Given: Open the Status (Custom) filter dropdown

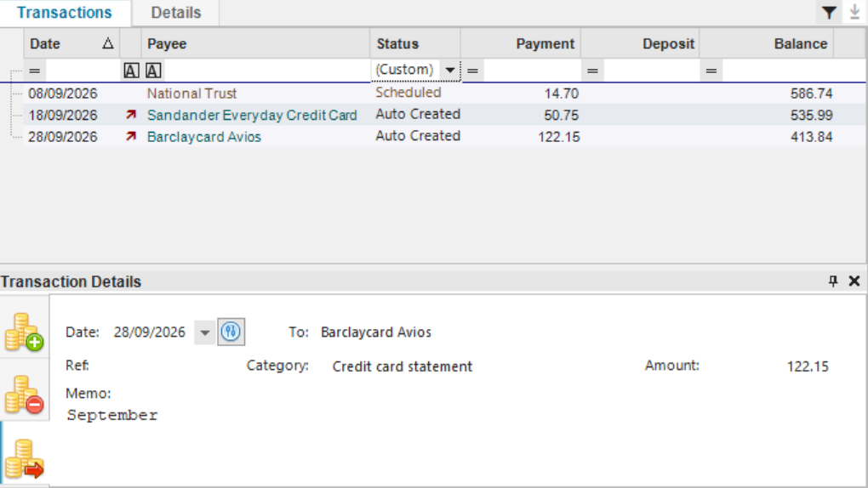Looking at the screenshot, I should point(450,71).
